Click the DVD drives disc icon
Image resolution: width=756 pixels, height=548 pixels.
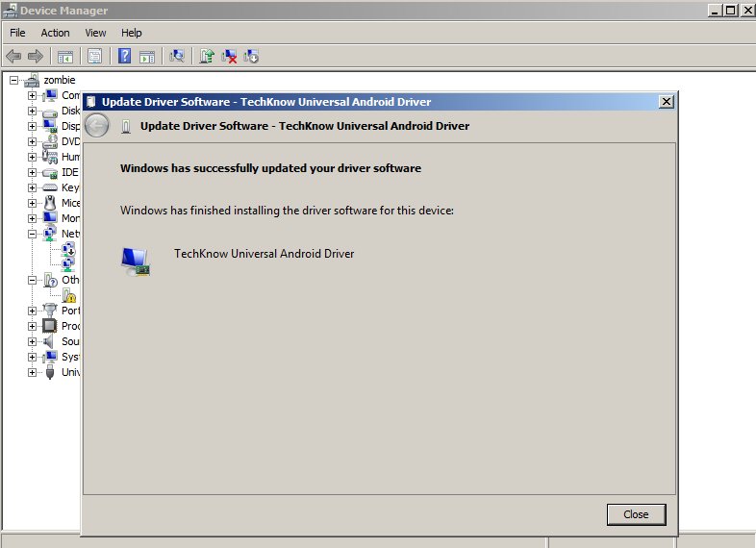[50, 141]
